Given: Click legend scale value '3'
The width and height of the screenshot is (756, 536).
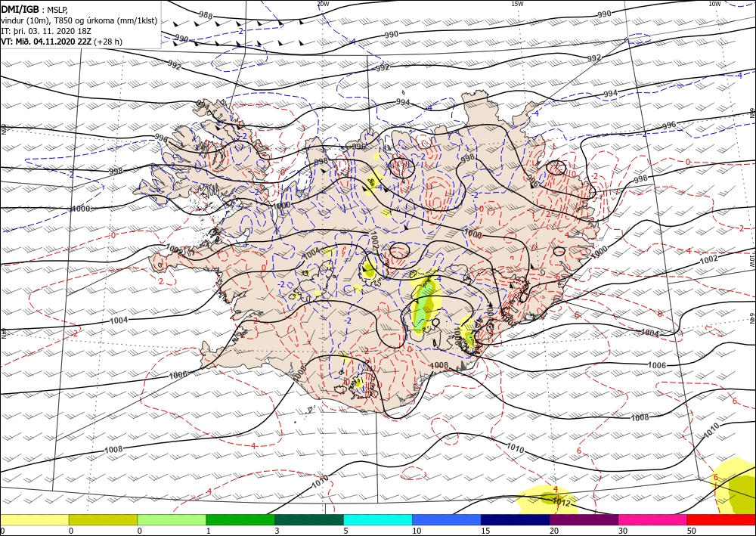Looking at the screenshot, I should pyautogui.click(x=277, y=531).
